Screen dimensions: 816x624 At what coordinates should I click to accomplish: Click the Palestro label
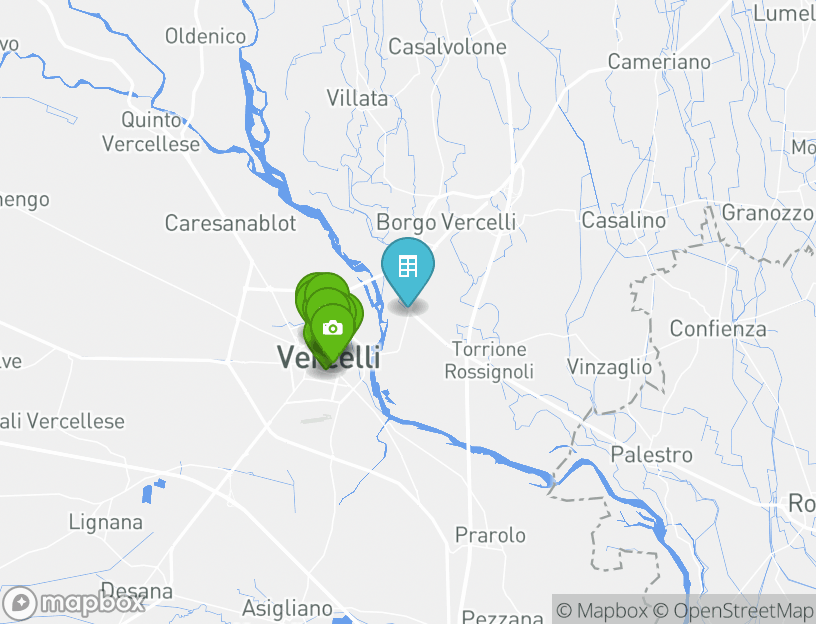pos(652,454)
